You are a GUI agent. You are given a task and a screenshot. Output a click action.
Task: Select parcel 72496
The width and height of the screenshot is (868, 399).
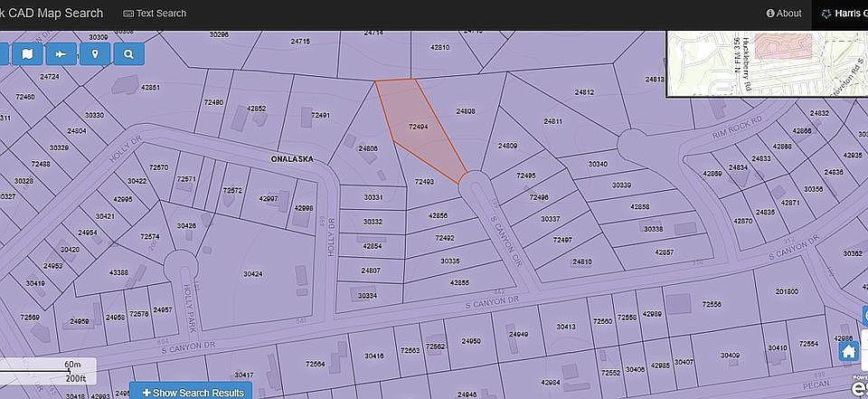(539, 197)
